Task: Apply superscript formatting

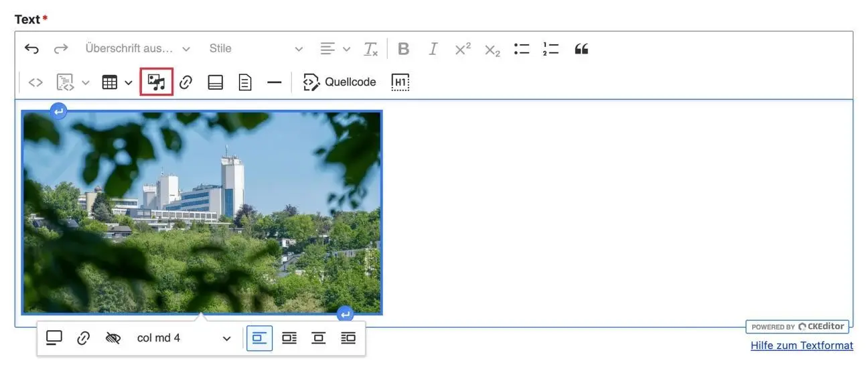Action: pos(462,49)
